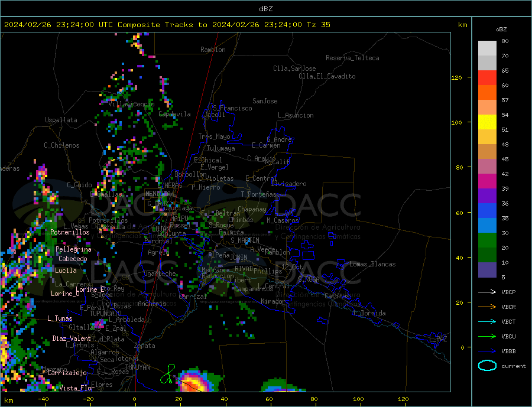The width and height of the screenshot is (532, 407).
Task: Click the 'Lomas_Blancas' place label
Action: pos(372,264)
